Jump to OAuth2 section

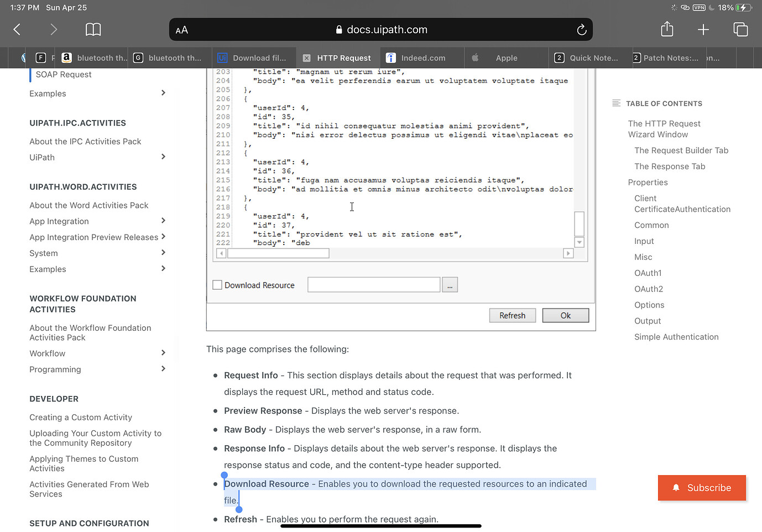(x=649, y=289)
